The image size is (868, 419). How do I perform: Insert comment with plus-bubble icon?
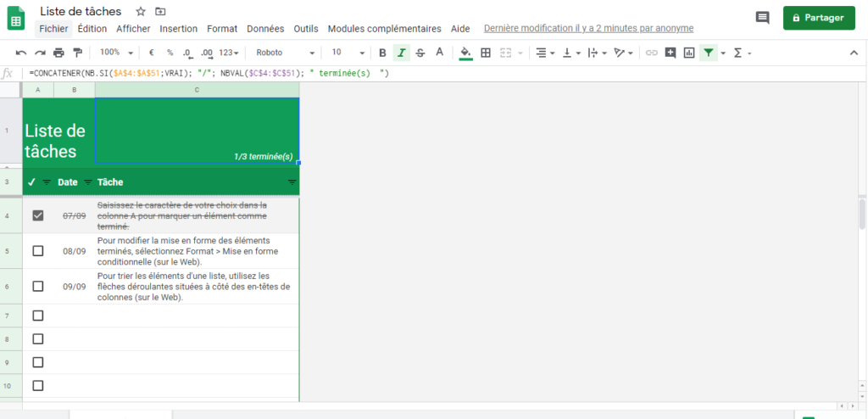[670, 53]
